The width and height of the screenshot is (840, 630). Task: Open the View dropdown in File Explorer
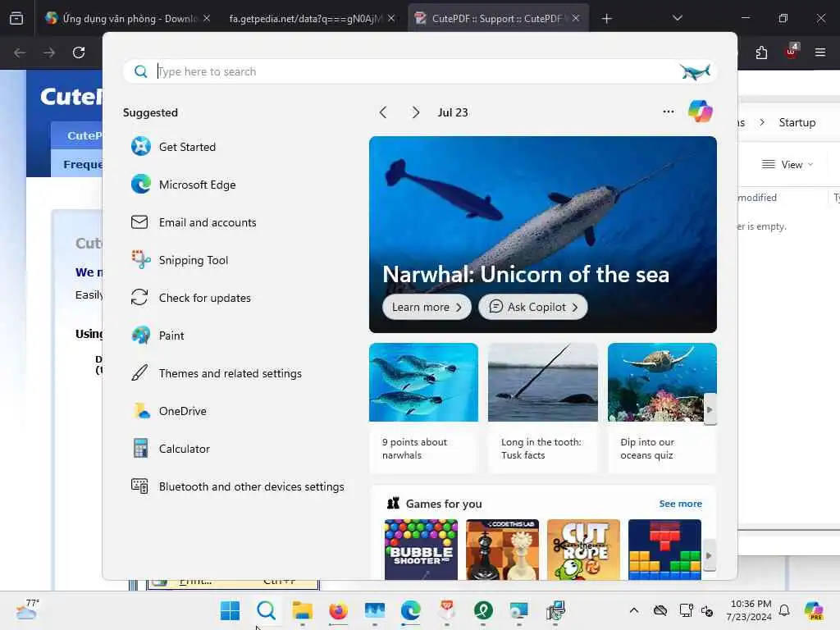[787, 164]
